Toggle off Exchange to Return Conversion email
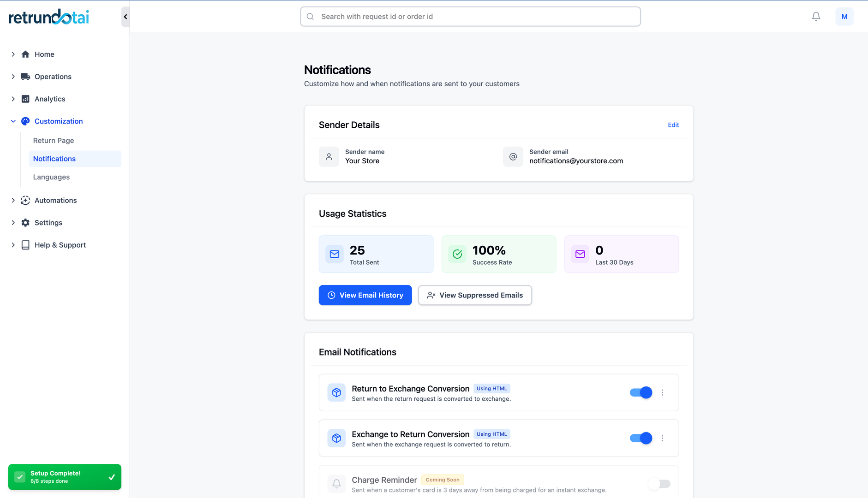868x498 pixels. 641,438
